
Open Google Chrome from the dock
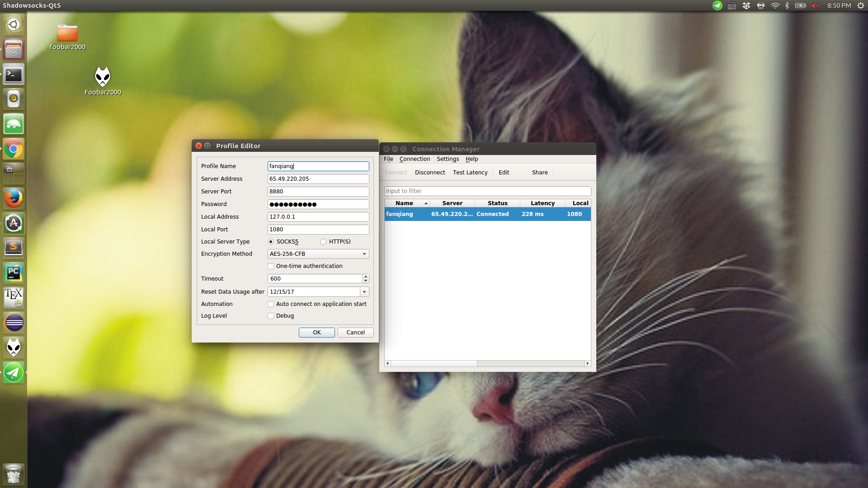pos(14,149)
